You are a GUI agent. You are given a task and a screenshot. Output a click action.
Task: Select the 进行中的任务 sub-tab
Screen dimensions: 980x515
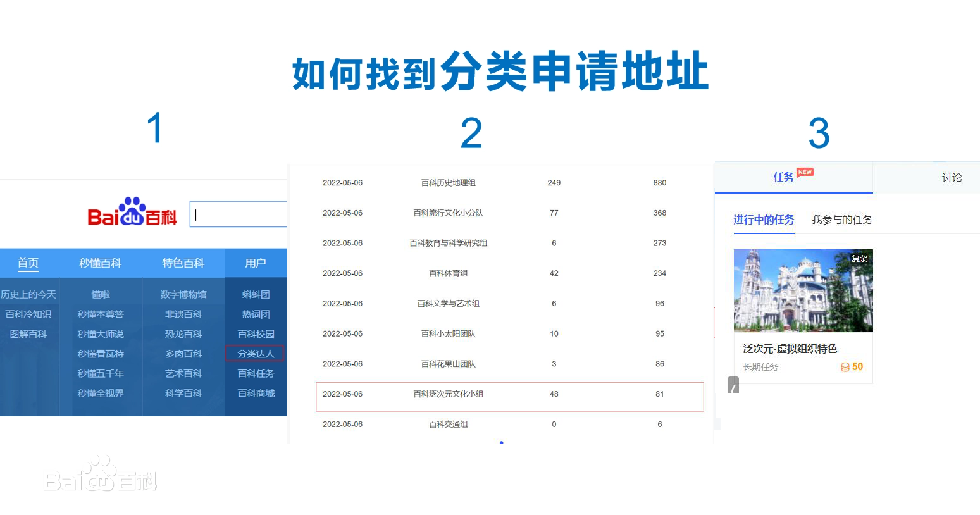tap(764, 220)
